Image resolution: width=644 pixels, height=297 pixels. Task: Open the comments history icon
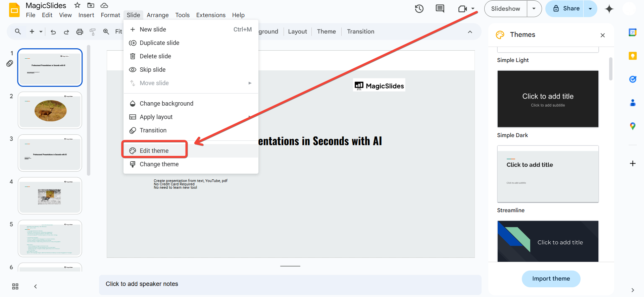click(440, 9)
